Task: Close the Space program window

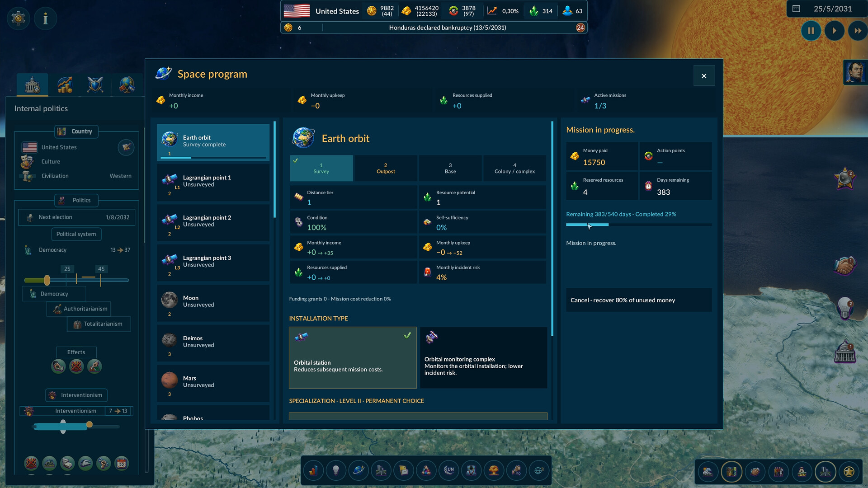Action: (704, 76)
